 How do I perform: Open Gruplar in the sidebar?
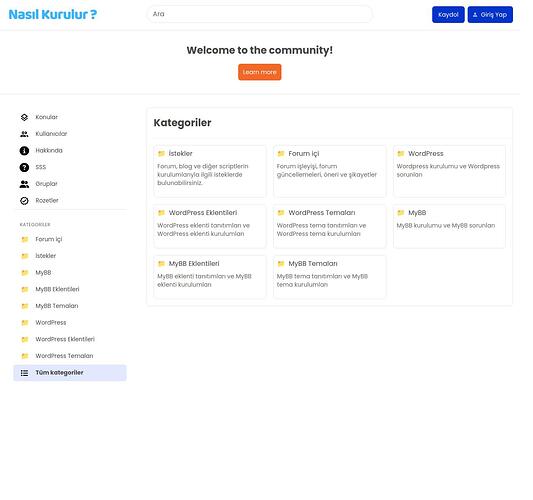[x=70, y=184]
